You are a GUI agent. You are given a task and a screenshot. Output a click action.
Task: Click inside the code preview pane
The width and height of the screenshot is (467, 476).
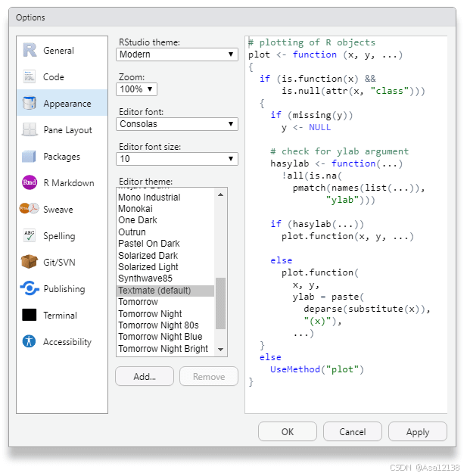point(346,225)
